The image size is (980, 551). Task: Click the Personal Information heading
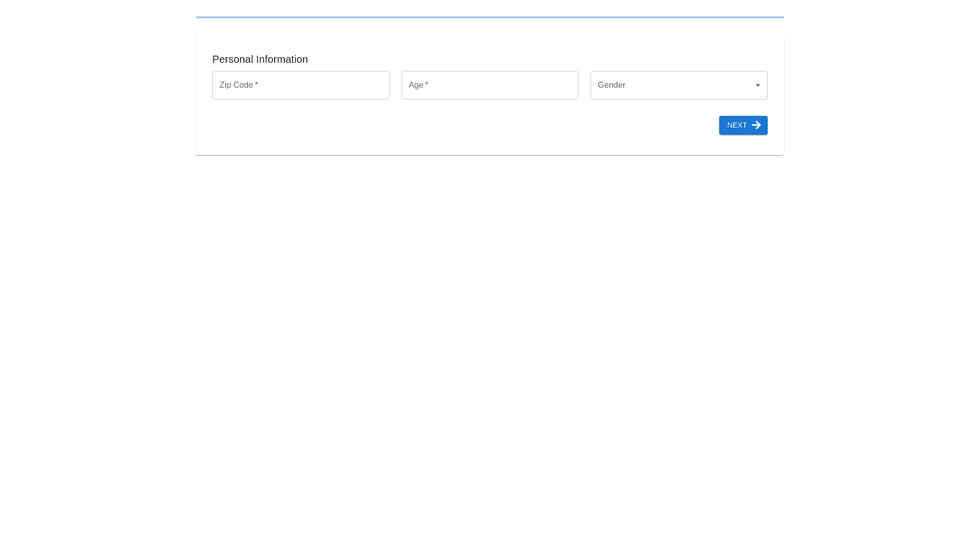point(260,59)
